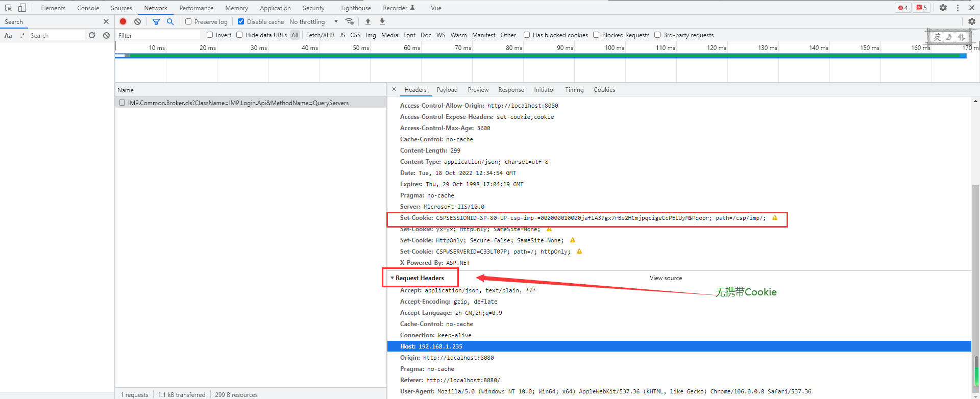Toggle the network filter funnel icon
This screenshot has height=399, width=980.
coord(156,21)
